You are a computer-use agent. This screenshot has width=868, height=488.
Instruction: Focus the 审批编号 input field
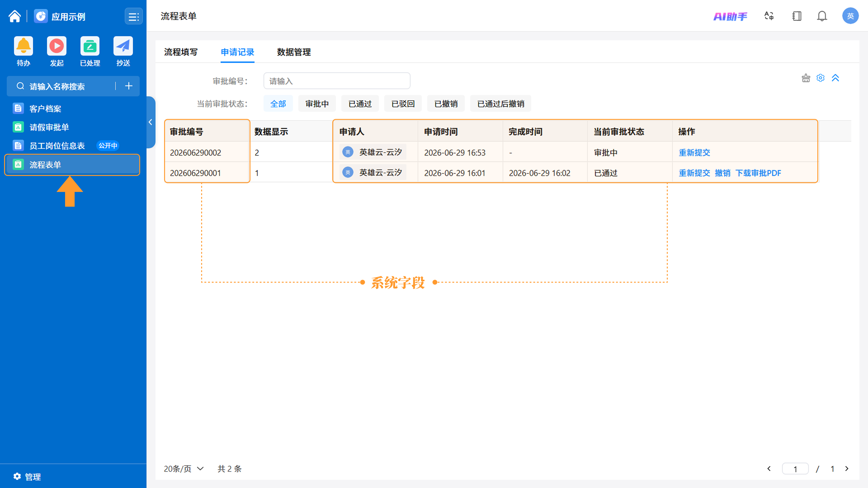tap(337, 81)
